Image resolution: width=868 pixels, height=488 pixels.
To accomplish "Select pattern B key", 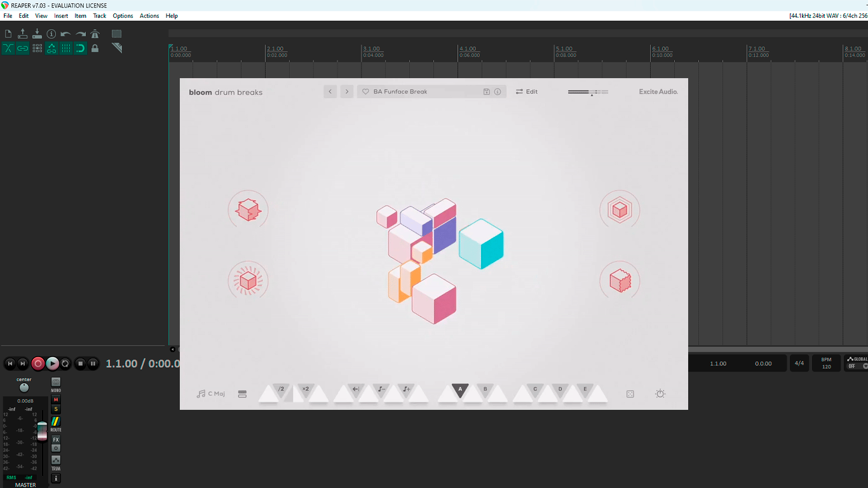I will pyautogui.click(x=485, y=390).
